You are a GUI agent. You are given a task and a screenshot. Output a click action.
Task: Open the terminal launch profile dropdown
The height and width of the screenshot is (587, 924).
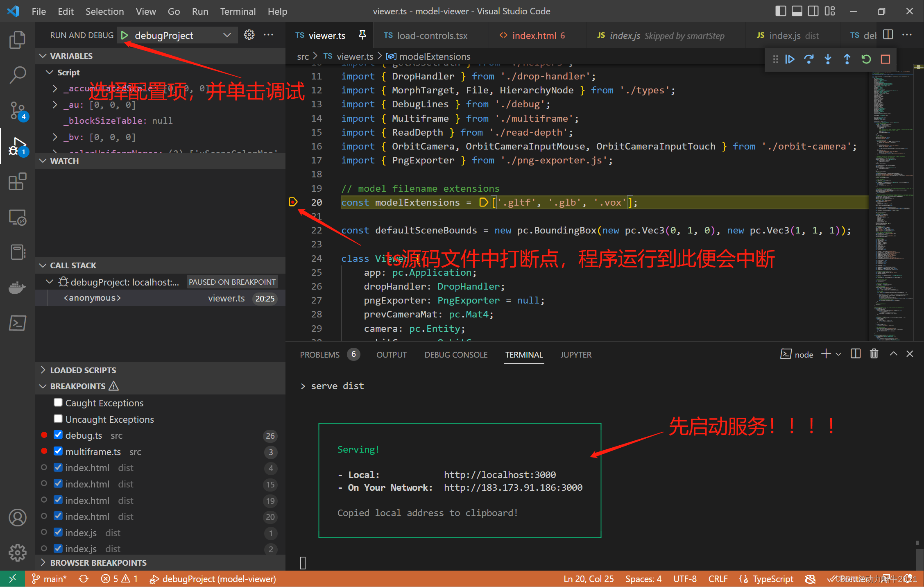[838, 354]
